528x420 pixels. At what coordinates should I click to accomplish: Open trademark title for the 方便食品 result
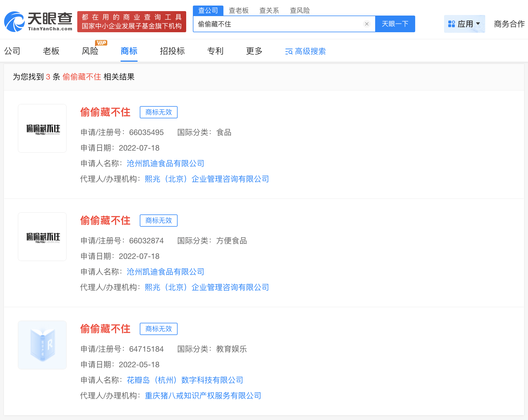tap(105, 221)
